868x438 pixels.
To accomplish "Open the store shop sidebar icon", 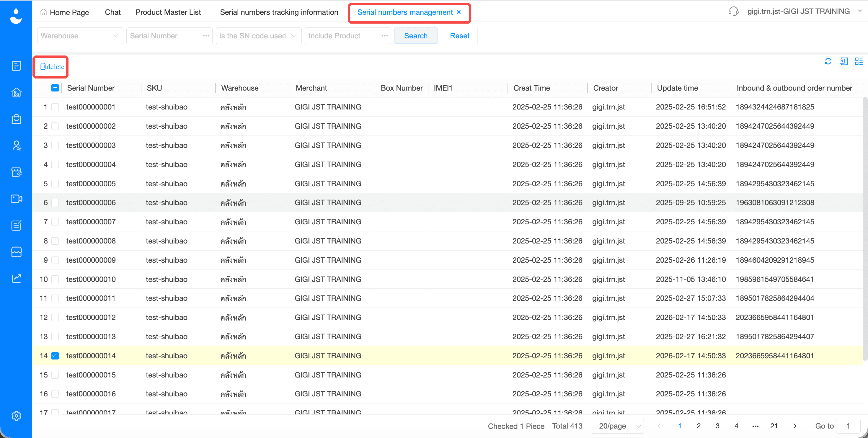I will click(x=16, y=252).
